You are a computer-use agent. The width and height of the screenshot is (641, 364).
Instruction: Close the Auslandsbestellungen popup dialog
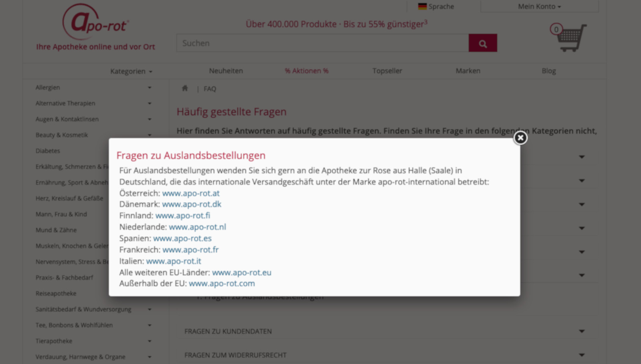pos(520,138)
